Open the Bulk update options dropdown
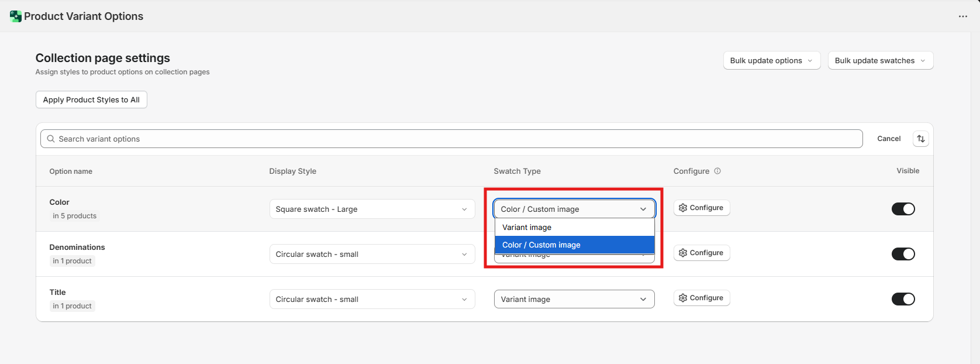The width and height of the screenshot is (980, 364). [x=771, y=60]
